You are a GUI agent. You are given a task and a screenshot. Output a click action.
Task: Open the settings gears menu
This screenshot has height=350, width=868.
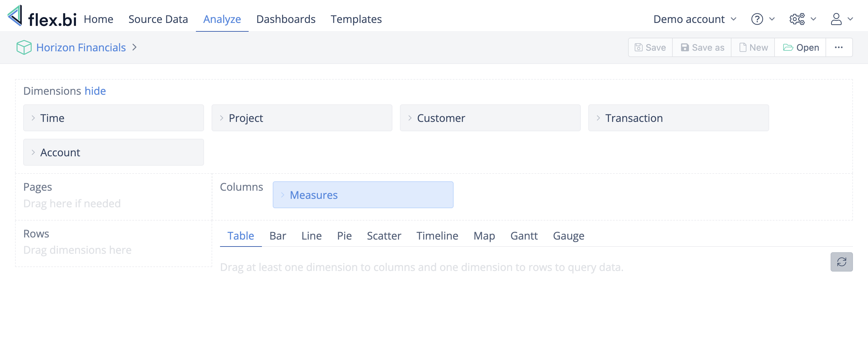[797, 19]
